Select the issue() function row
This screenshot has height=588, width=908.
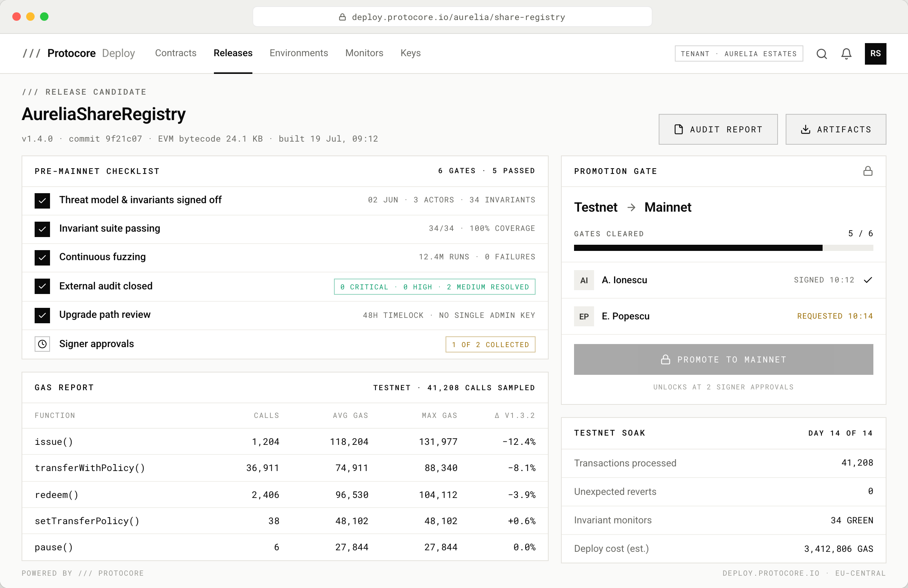click(285, 442)
